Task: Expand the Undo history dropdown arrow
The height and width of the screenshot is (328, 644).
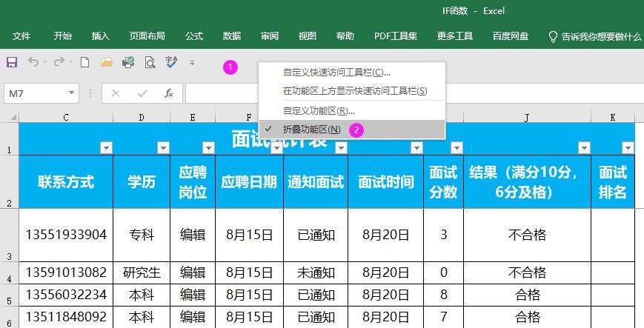Action: point(44,62)
